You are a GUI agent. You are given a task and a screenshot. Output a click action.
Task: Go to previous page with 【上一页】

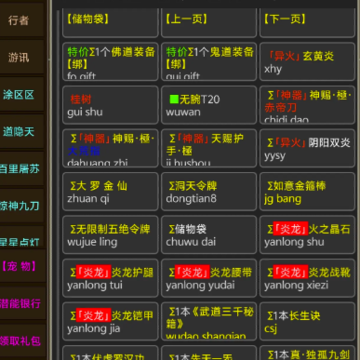(209, 23)
